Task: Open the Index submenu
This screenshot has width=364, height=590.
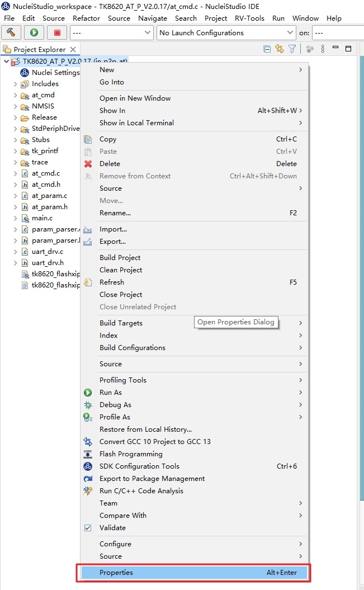Action: pyautogui.click(x=195, y=335)
